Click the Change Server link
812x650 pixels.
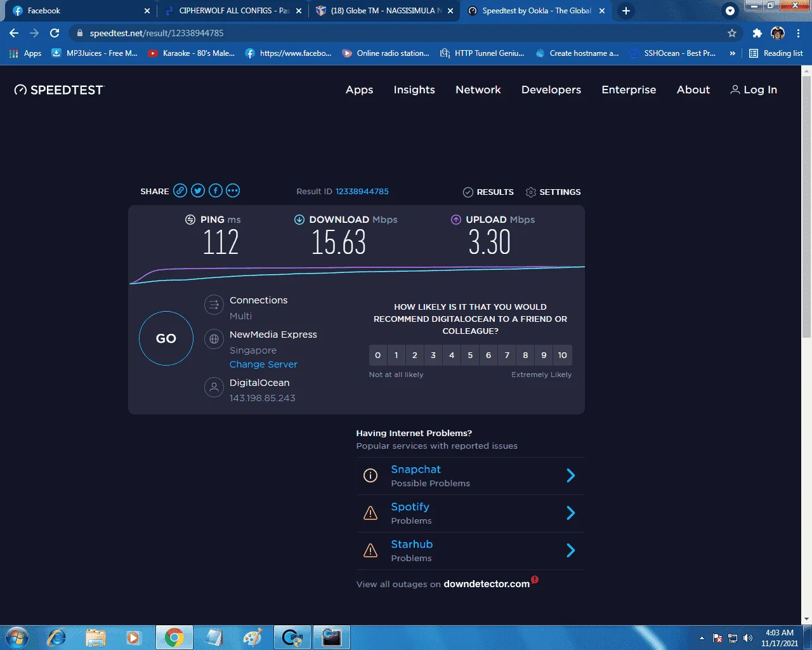pos(263,364)
